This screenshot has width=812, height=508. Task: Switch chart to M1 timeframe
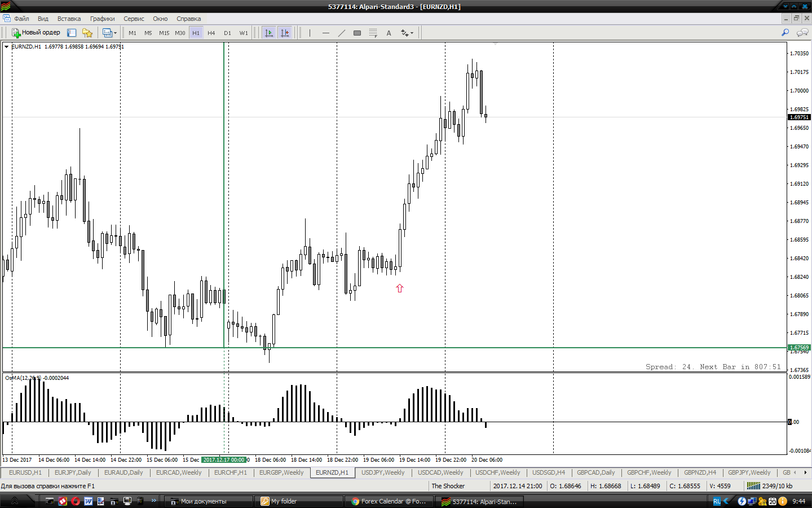133,33
